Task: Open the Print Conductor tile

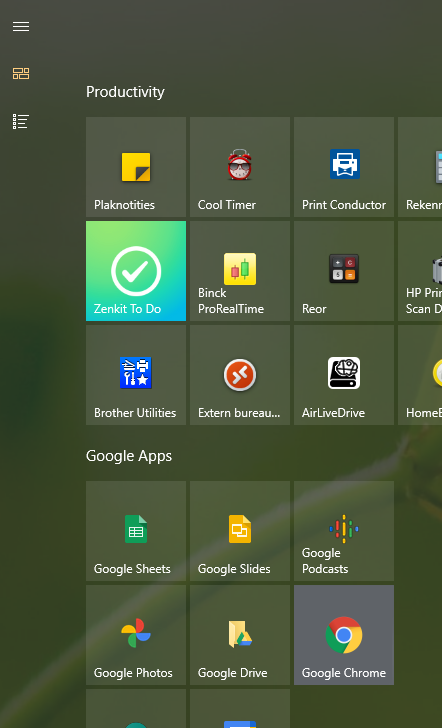Action: pyautogui.click(x=344, y=167)
